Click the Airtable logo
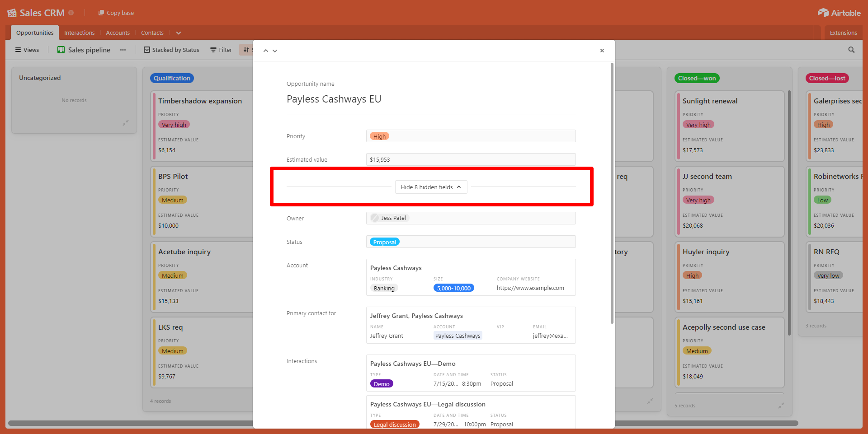This screenshot has height=434, width=868. pos(839,13)
